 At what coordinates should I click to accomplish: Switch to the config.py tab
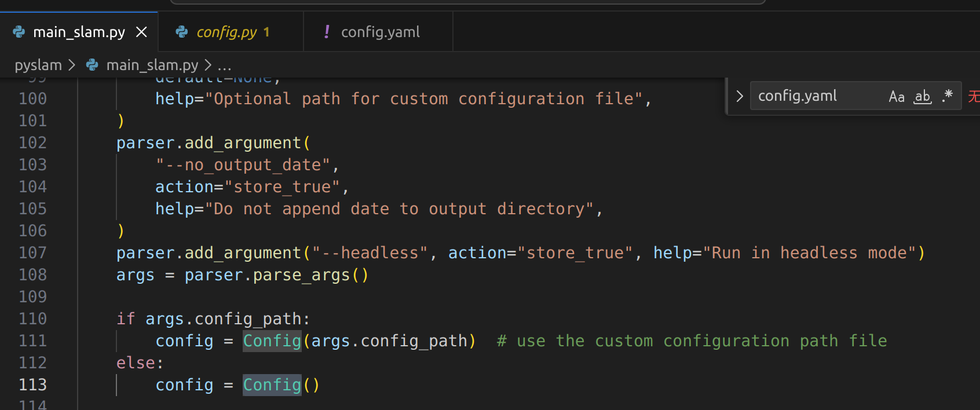point(226,32)
